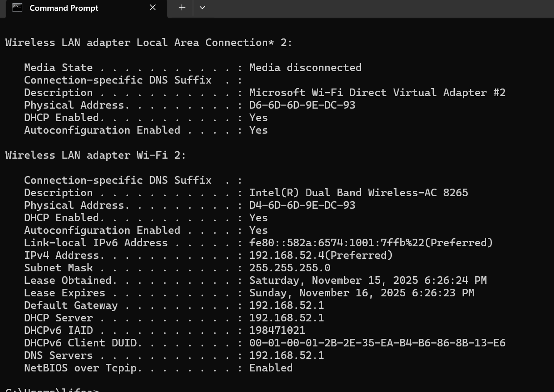Click the Intel Dual Band Wireless-AC 8265 description
The height and width of the screenshot is (392, 554).
(x=358, y=193)
